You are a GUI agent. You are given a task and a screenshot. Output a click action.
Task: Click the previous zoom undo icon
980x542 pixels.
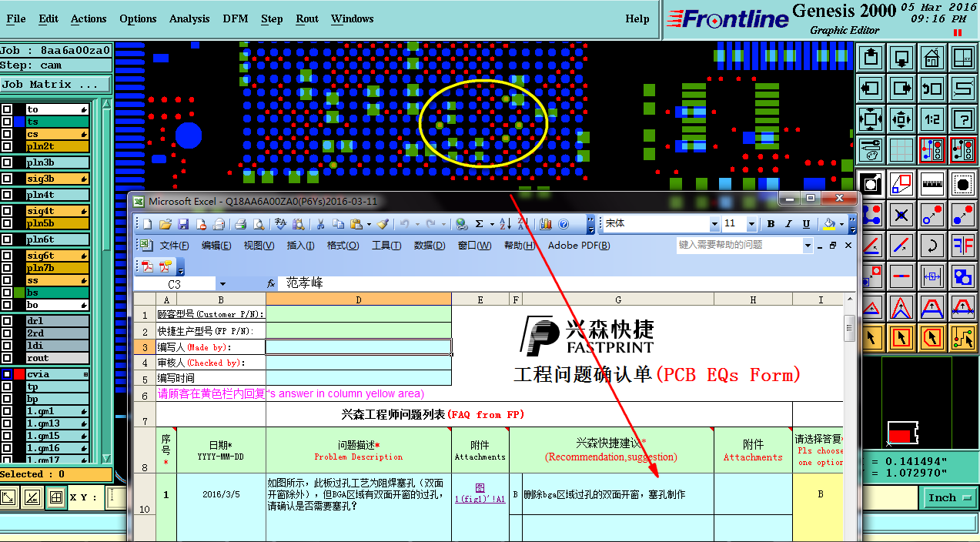pos(932,88)
